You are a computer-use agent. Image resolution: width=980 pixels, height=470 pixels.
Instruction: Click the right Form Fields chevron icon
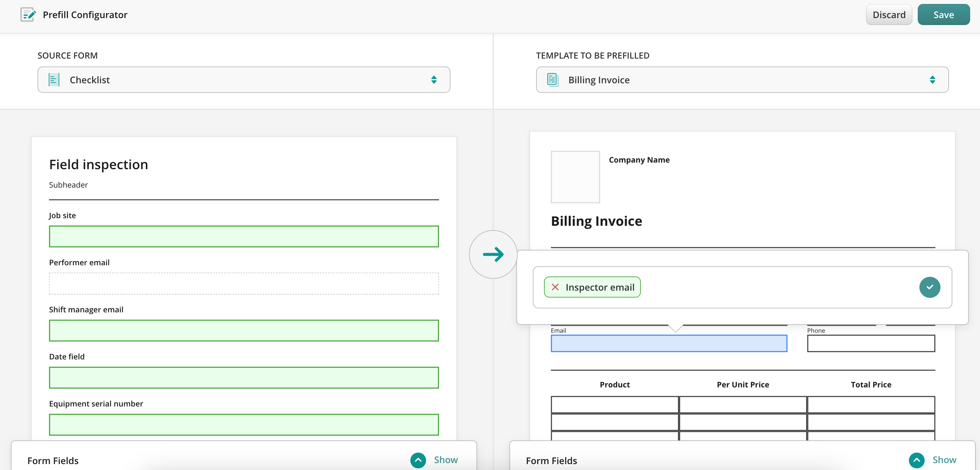point(916,460)
